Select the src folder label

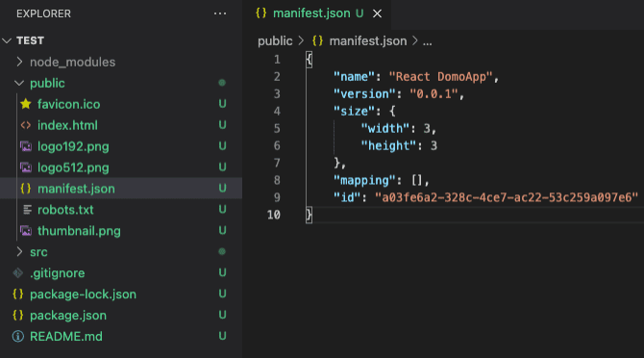click(38, 252)
